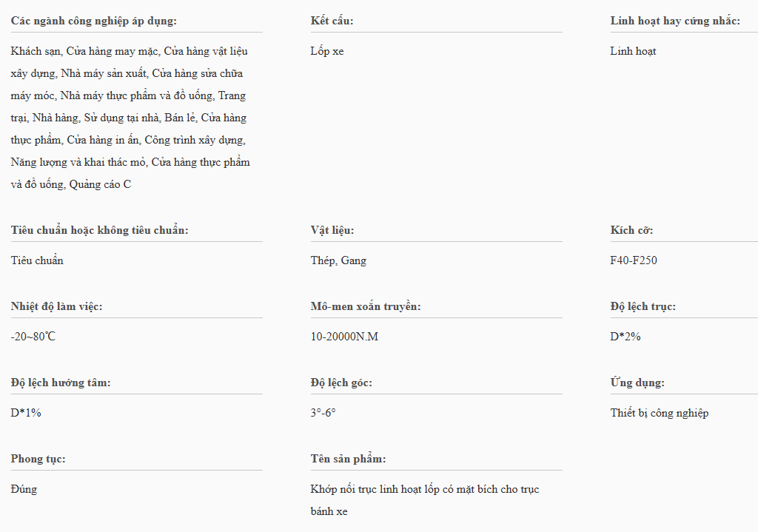Image resolution: width=758 pixels, height=532 pixels.
Task: Select the 'F40-F250' size value
Action: pos(634,260)
